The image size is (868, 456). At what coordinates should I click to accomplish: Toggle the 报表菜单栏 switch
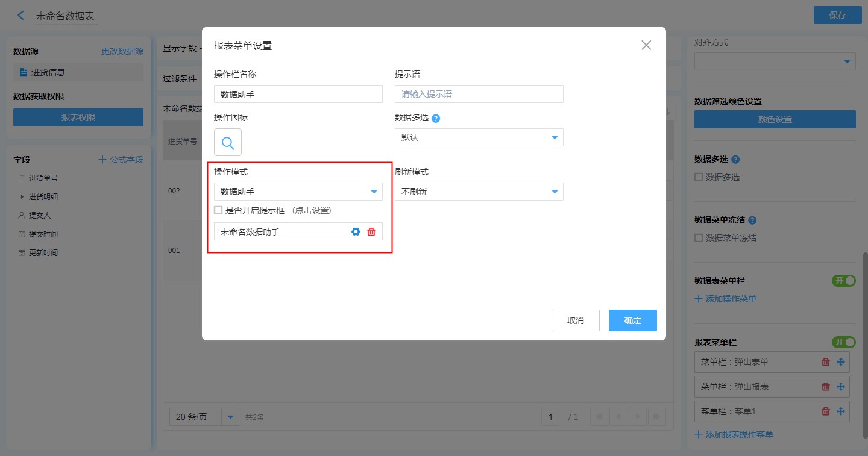coord(844,342)
